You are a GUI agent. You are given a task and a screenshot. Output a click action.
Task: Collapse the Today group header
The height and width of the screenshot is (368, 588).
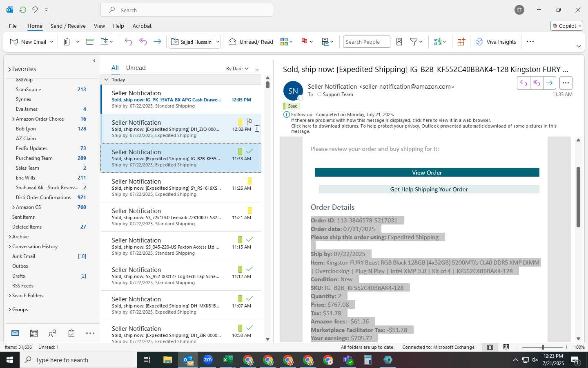tap(106, 80)
